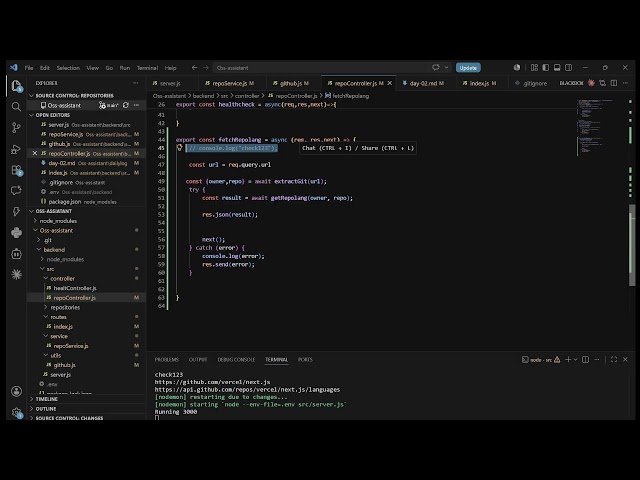Add a new terminal with plus icon
The image size is (640, 480).
click(x=568, y=360)
